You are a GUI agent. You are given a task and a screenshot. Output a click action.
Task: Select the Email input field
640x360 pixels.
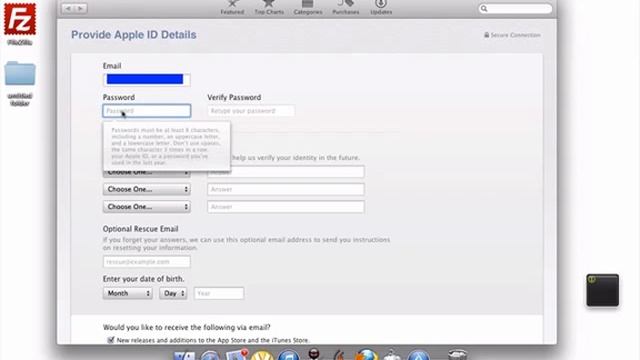click(x=147, y=80)
